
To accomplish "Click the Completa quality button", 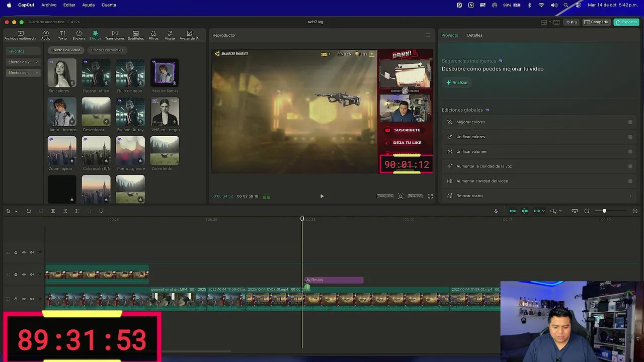I will (385, 196).
